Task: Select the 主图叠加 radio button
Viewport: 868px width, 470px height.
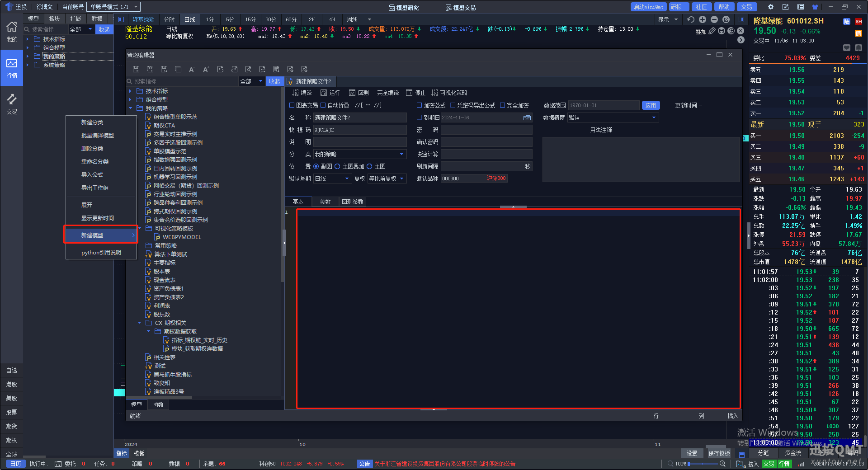Action: pos(337,166)
